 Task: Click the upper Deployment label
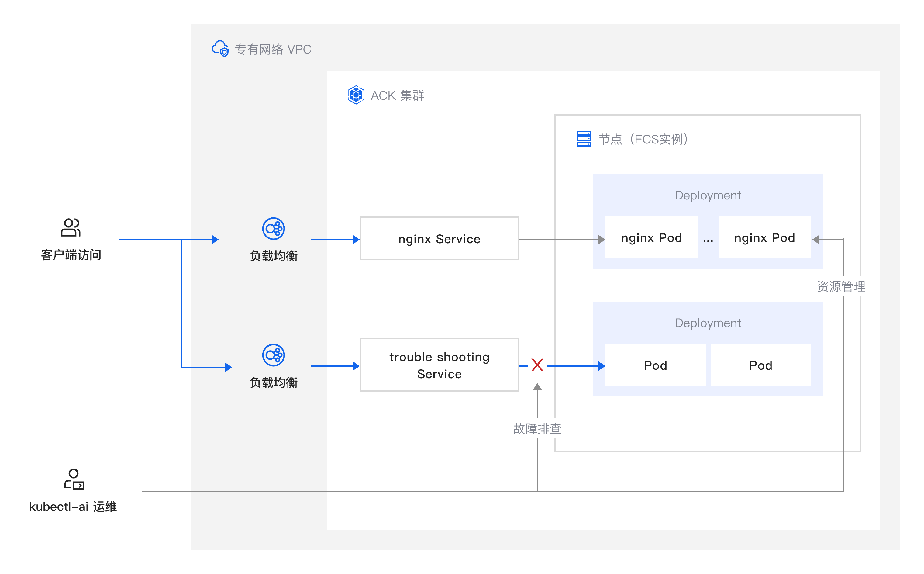[707, 195]
